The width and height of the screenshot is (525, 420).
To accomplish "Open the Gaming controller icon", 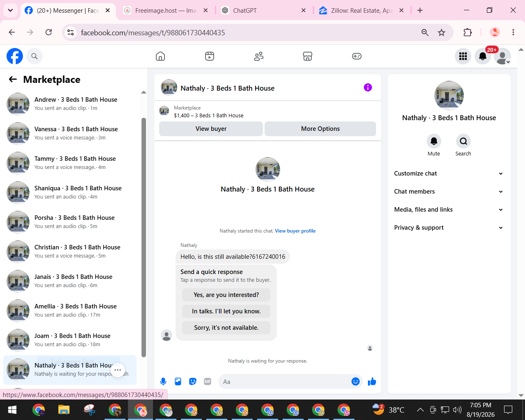I will 357,56.
